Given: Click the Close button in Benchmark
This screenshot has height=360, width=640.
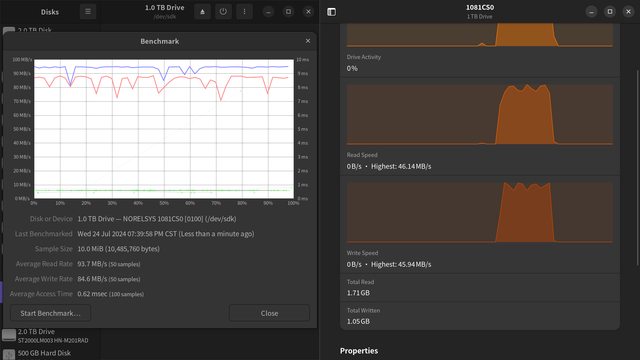Looking at the screenshot, I should point(269,313).
